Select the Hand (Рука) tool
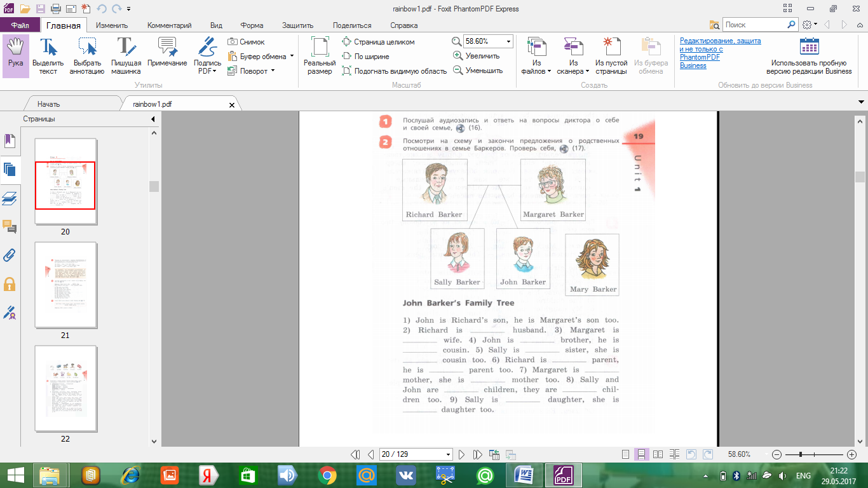The image size is (868, 488). click(x=15, y=56)
